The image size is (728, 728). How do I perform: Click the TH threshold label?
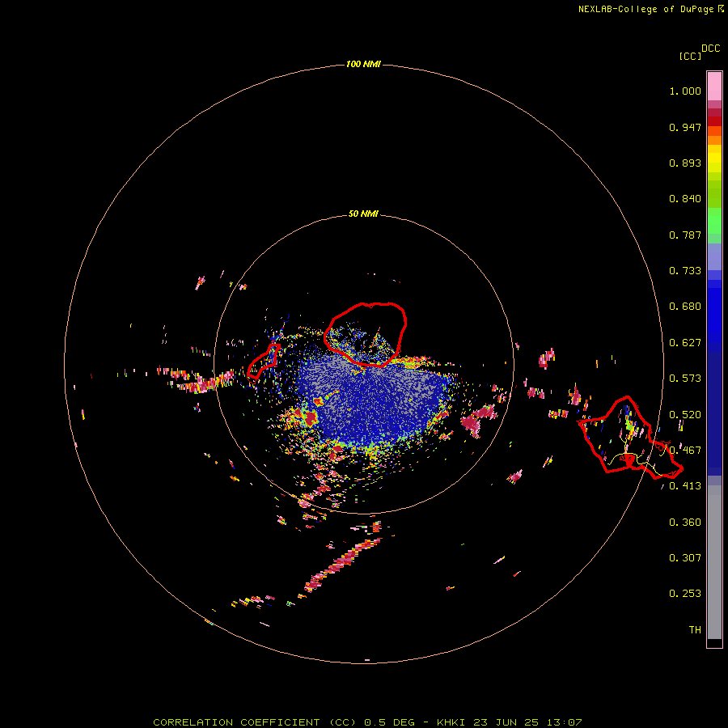695,630
